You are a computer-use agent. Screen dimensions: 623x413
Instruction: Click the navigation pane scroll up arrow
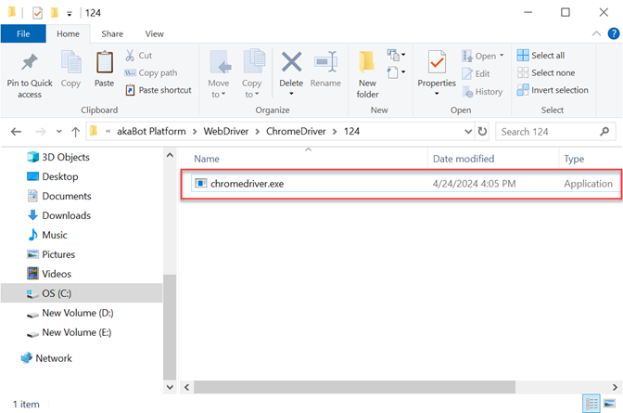[x=170, y=155]
